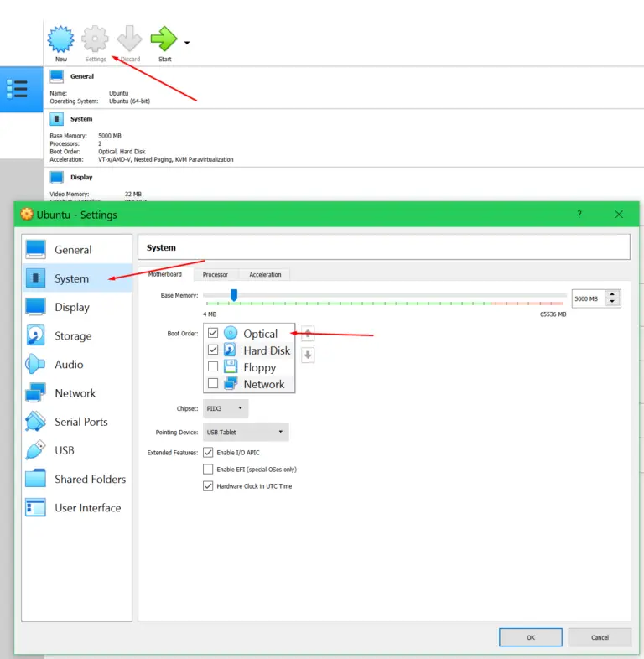Viewport: 644px width, 659px height.
Task: Open Shared Folders settings category
Action: [77, 479]
